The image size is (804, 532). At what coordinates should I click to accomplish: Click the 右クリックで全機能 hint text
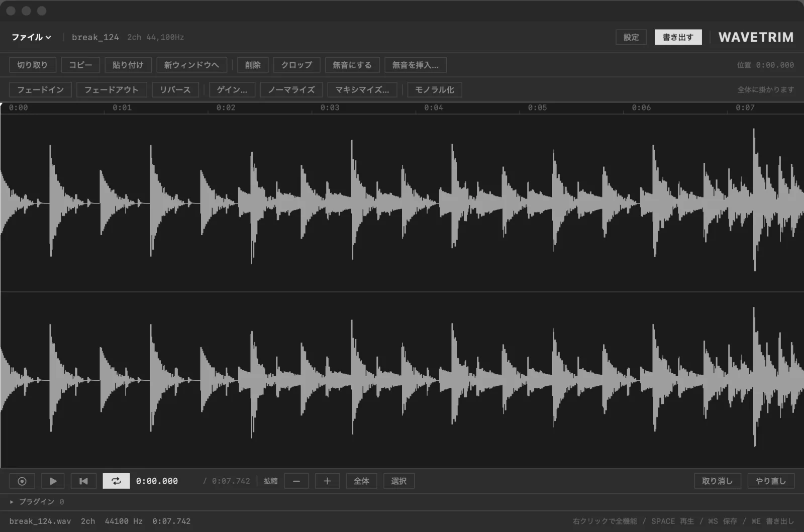605,521
